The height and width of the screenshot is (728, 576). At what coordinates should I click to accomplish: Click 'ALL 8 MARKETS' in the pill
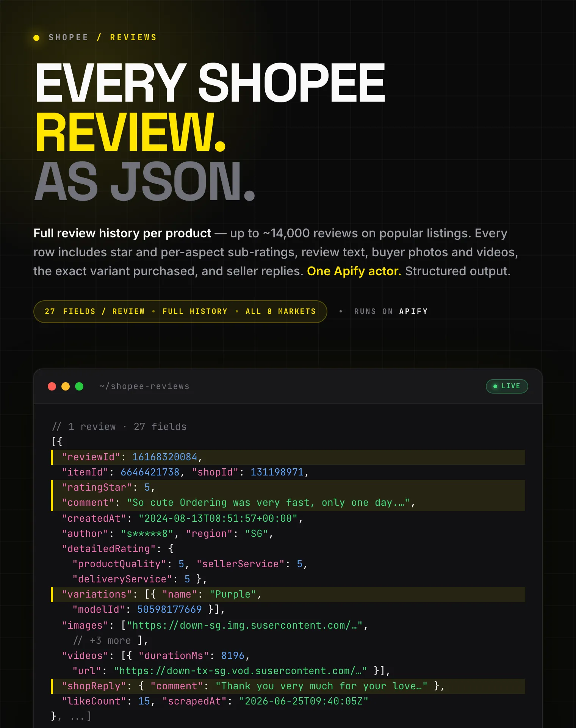280,311
